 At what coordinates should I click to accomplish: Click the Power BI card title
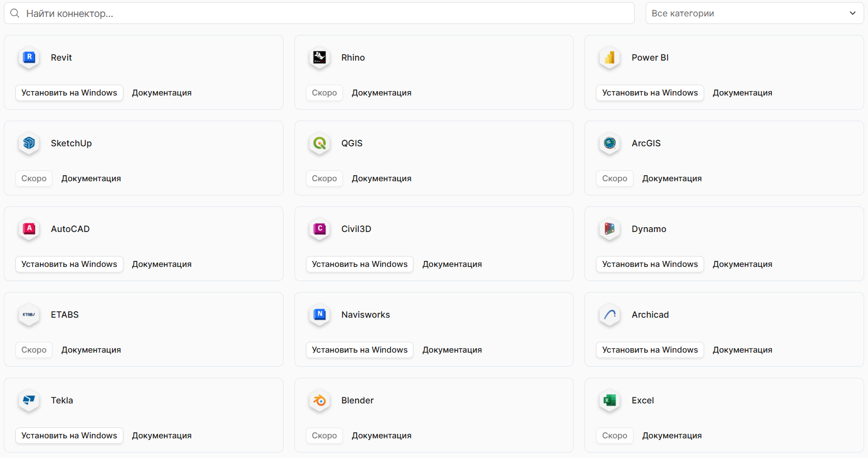tap(650, 57)
